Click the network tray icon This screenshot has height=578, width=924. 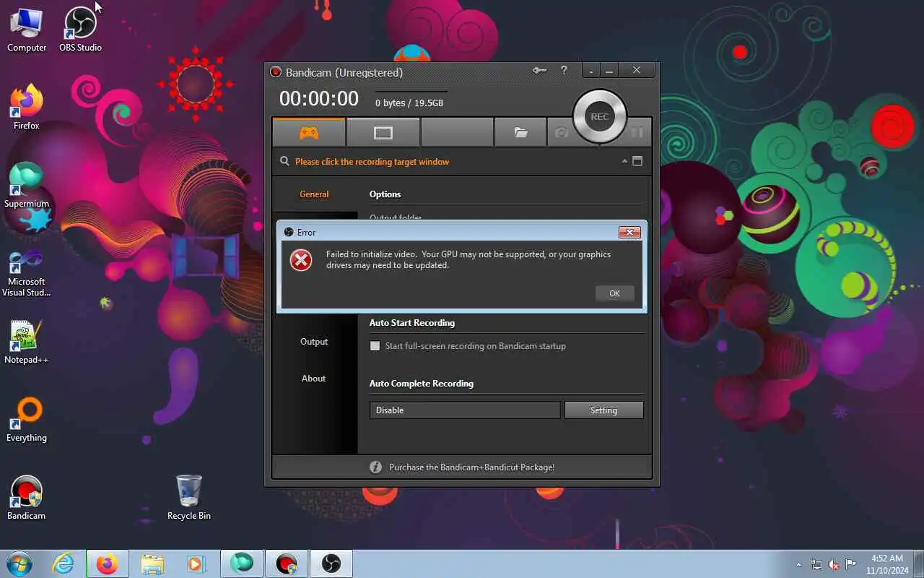click(816, 564)
